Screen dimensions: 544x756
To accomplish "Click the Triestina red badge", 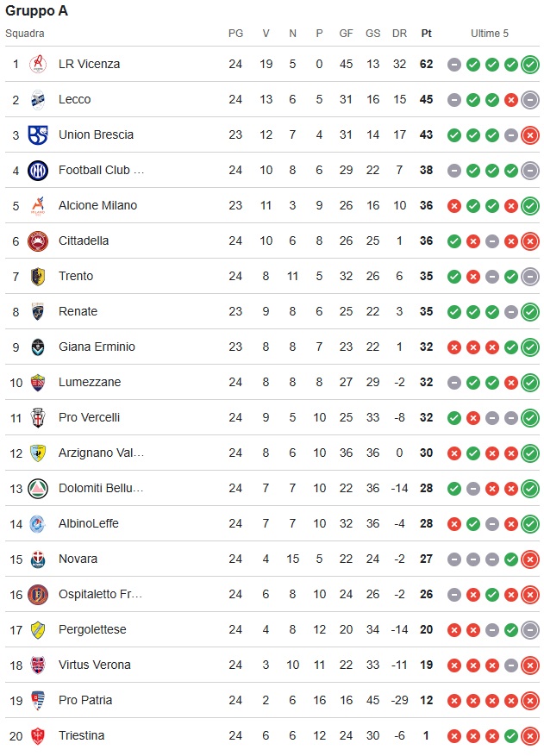I will 38,735.
